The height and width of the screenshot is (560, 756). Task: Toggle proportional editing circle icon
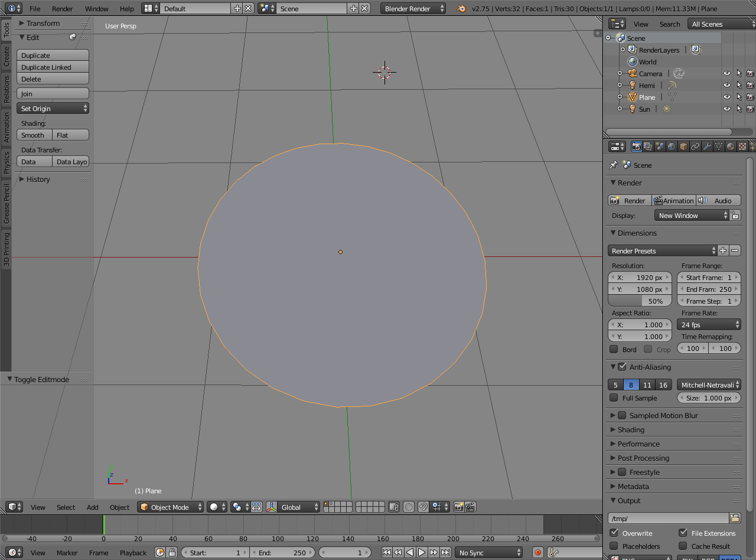click(409, 507)
